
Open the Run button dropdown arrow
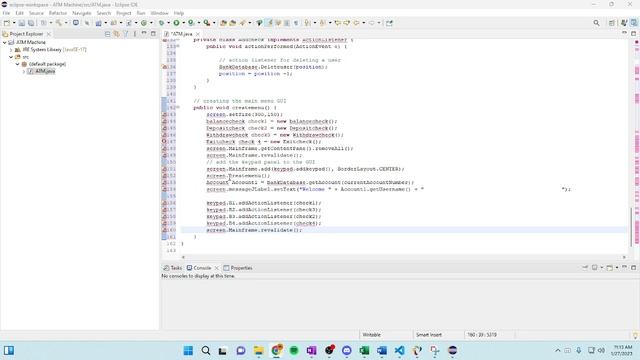[183, 23]
